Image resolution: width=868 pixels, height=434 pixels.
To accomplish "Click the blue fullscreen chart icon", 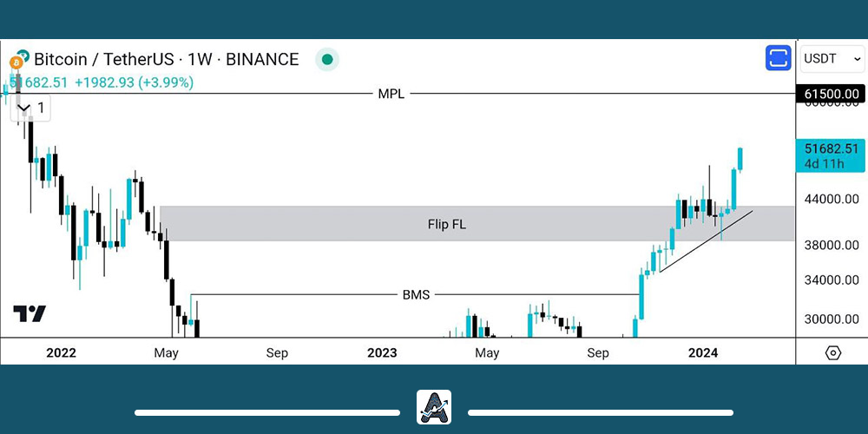I will tap(778, 59).
